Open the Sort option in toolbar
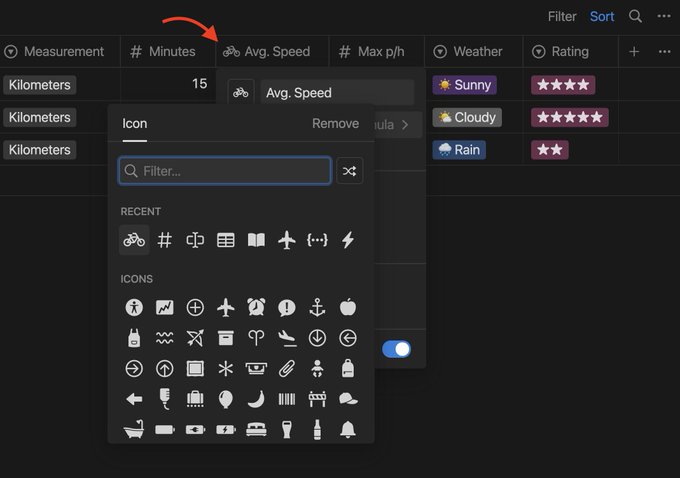The width and height of the screenshot is (680, 478). point(602,16)
